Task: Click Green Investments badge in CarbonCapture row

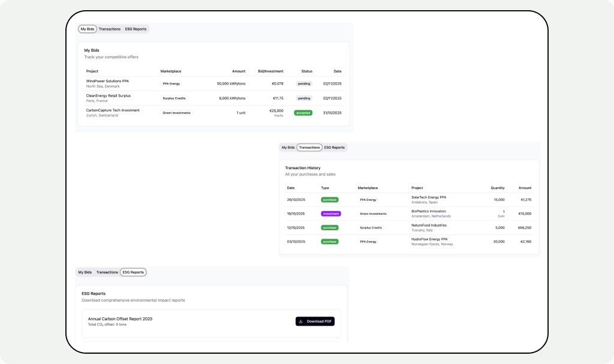Action: point(177,113)
